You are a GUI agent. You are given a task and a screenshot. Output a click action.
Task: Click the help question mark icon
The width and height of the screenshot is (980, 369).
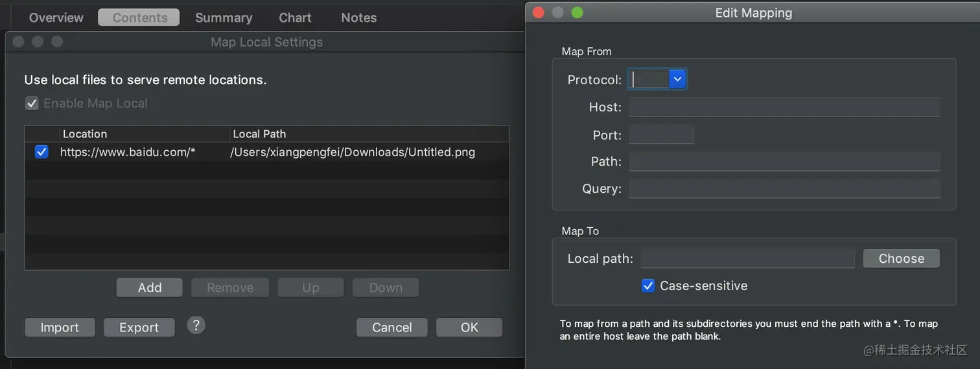[x=196, y=325]
